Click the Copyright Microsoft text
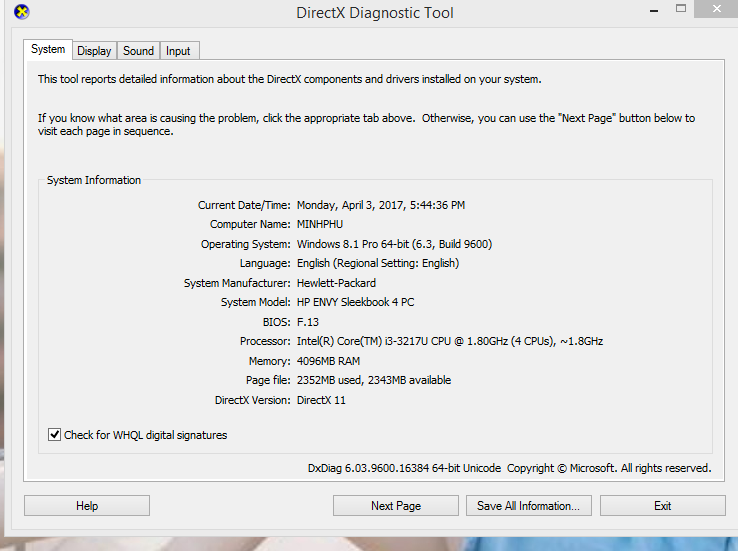Screen dimensions: 738x551 [x=609, y=468]
